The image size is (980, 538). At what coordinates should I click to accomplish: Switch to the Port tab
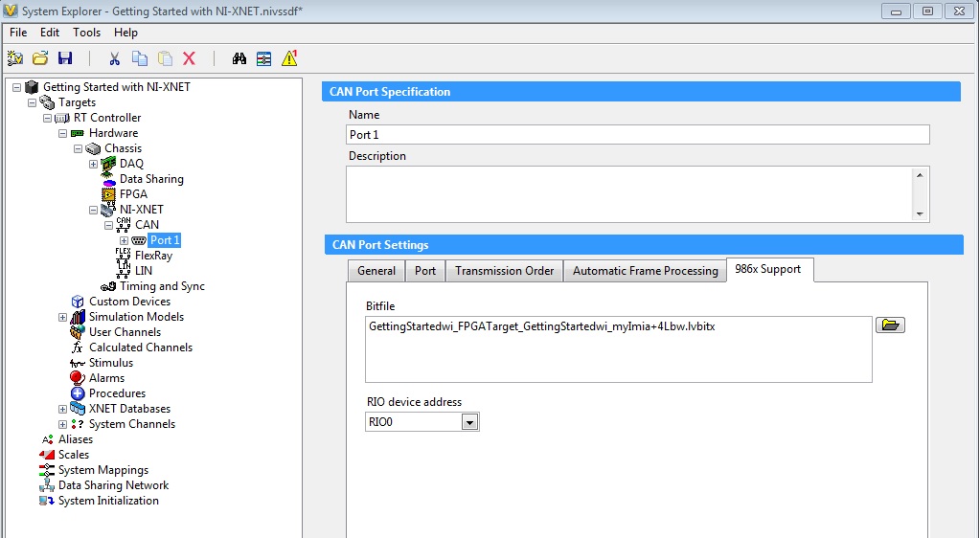pyautogui.click(x=425, y=271)
